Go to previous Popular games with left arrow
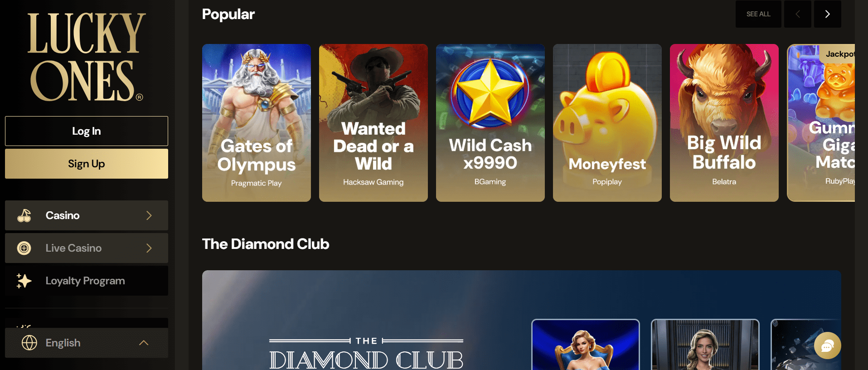868x370 pixels. pos(797,14)
